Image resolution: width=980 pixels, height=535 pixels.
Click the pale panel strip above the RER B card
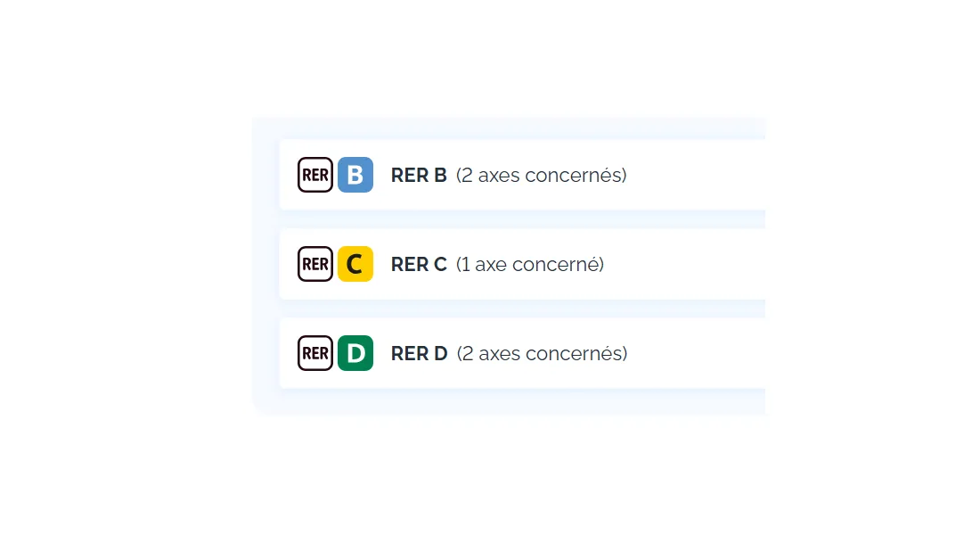(521, 128)
